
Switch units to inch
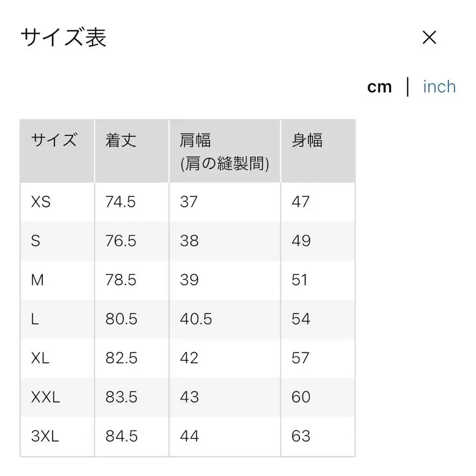439,86
